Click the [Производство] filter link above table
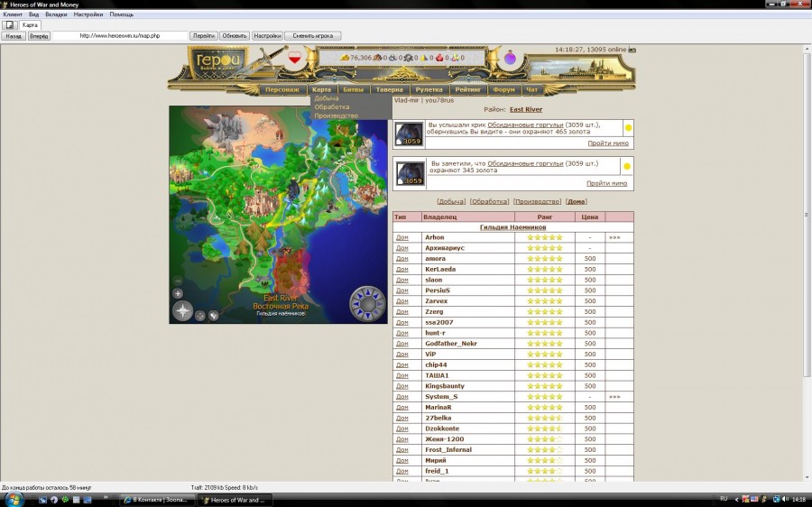Viewport: 812px width, 507px height. 537,201
